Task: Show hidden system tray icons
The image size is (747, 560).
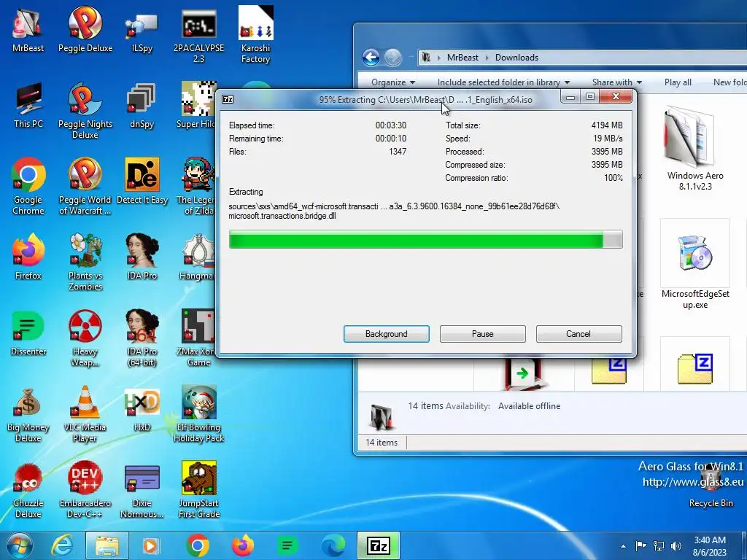Action: click(623, 546)
